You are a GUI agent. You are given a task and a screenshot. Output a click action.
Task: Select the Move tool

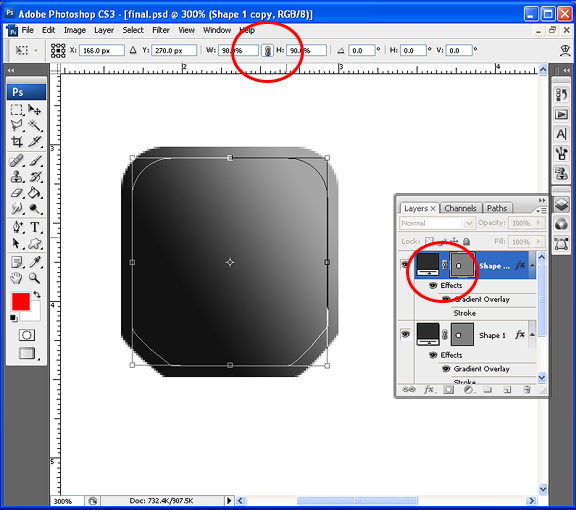pyautogui.click(x=35, y=109)
